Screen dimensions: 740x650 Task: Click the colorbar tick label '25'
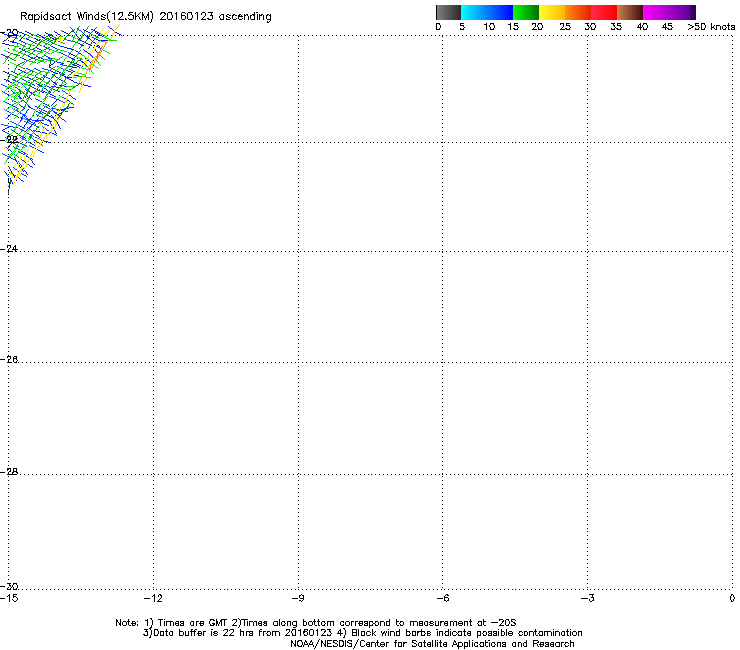click(x=565, y=27)
